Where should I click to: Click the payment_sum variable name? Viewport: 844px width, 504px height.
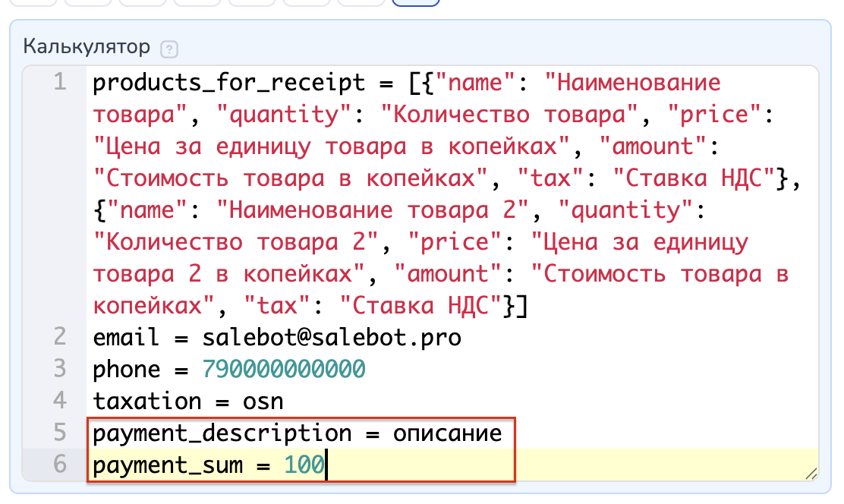click(x=173, y=465)
